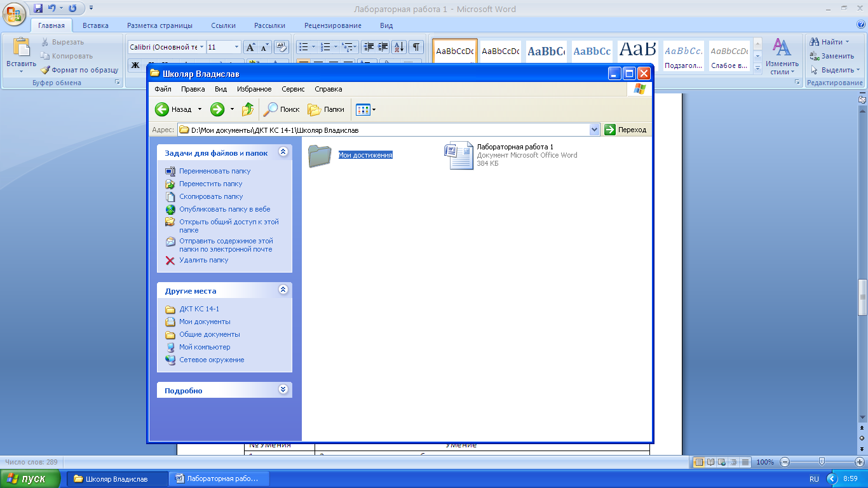Shrink font size with the smaller A

pyautogui.click(x=264, y=47)
